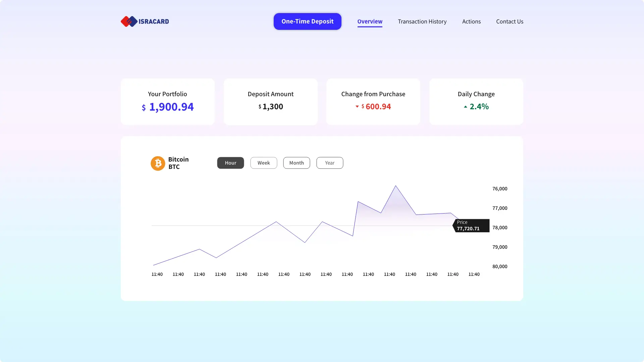Image resolution: width=644 pixels, height=362 pixels.
Task: Select the Hour time range
Action: 230,163
